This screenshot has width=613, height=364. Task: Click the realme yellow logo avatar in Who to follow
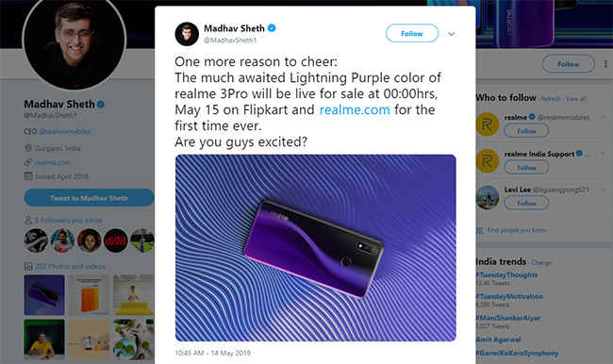[x=488, y=124]
